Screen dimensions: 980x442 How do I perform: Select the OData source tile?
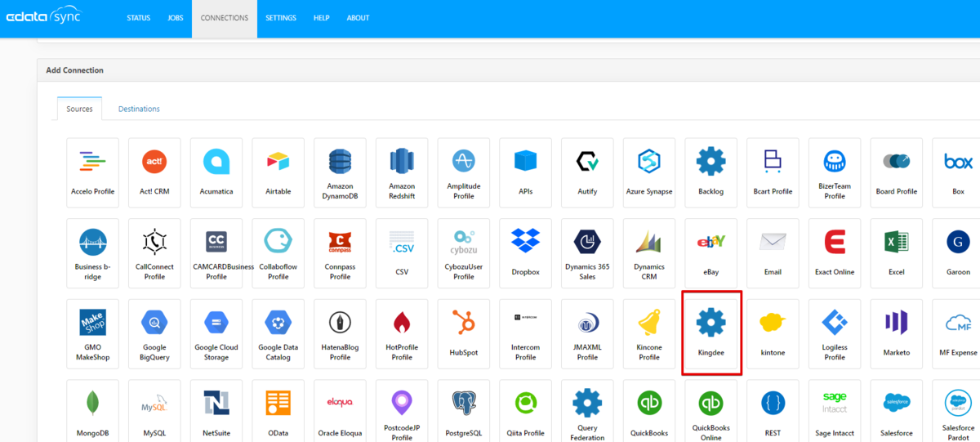(278, 411)
